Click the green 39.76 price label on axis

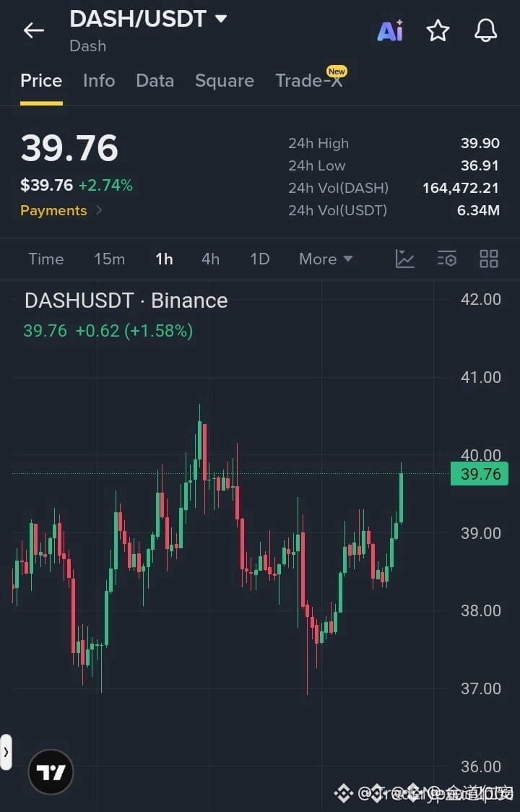coord(480,474)
